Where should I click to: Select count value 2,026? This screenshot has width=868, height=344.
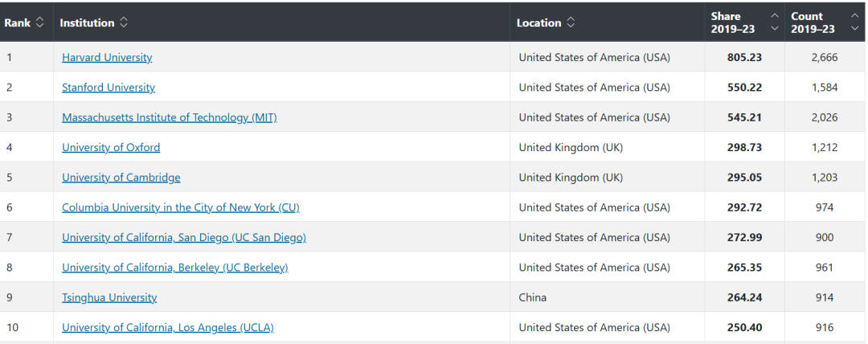[825, 117]
